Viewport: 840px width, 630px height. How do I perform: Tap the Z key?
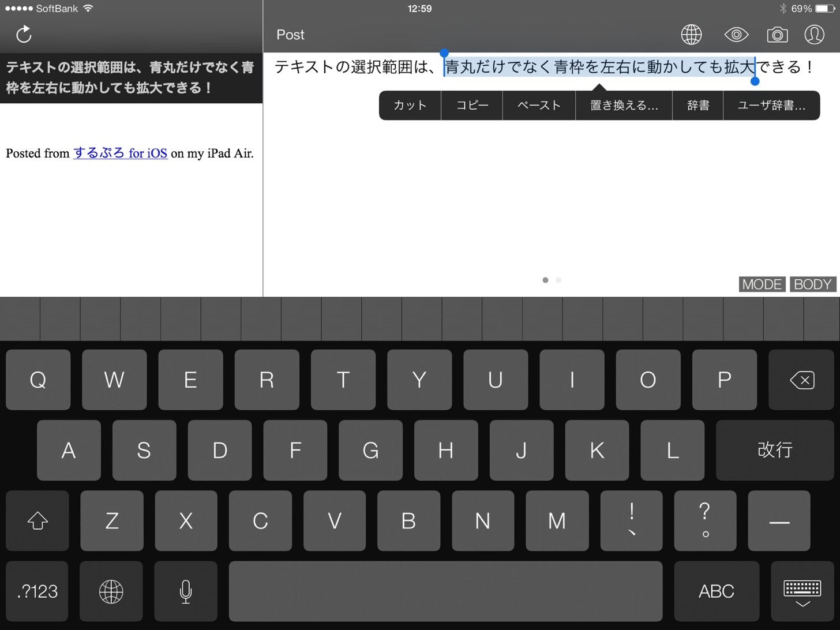[x=112, y=521]
